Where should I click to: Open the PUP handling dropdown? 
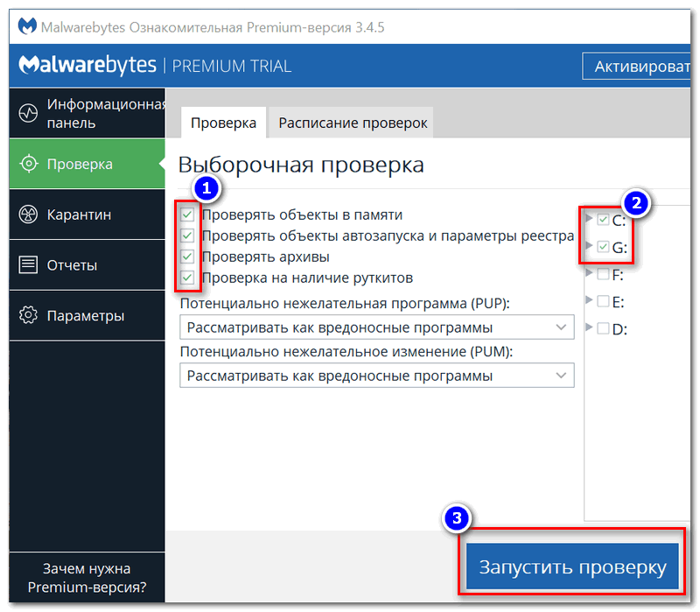coord(377,327)
